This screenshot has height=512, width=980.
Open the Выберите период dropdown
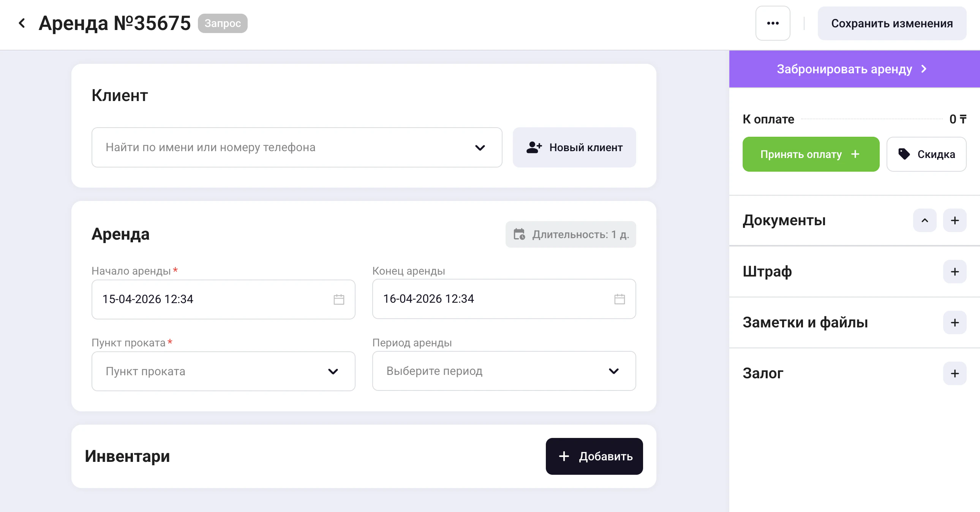point(504,371)
